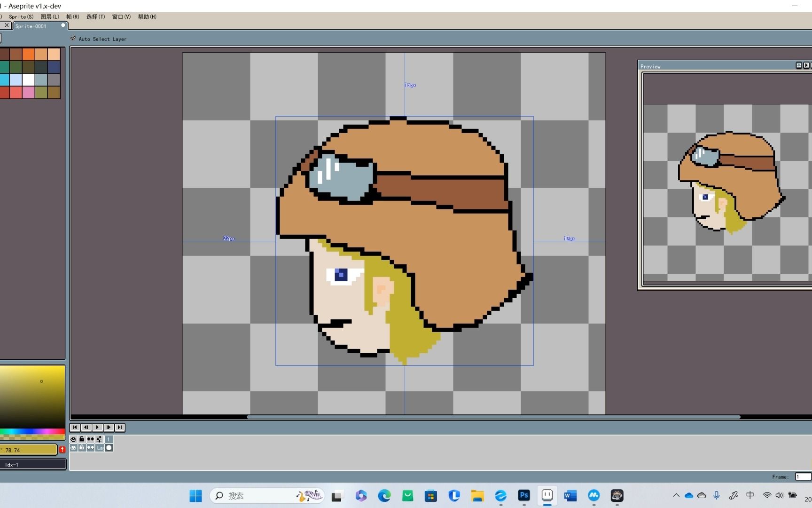Play animation in Preview window
This screenshot has height=508, width=812.
tap(806, 65)
